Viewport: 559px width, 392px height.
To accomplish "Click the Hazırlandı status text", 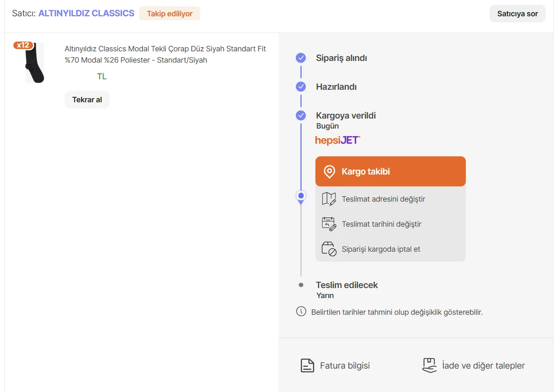I will coord(336,87).
